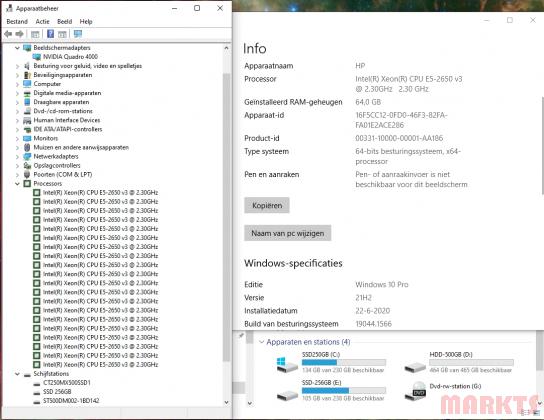The width and height of the screenshot is (544, 420).
Task: Click the HDD-500GB (D:) usage bar
Action: click(471, 362)
